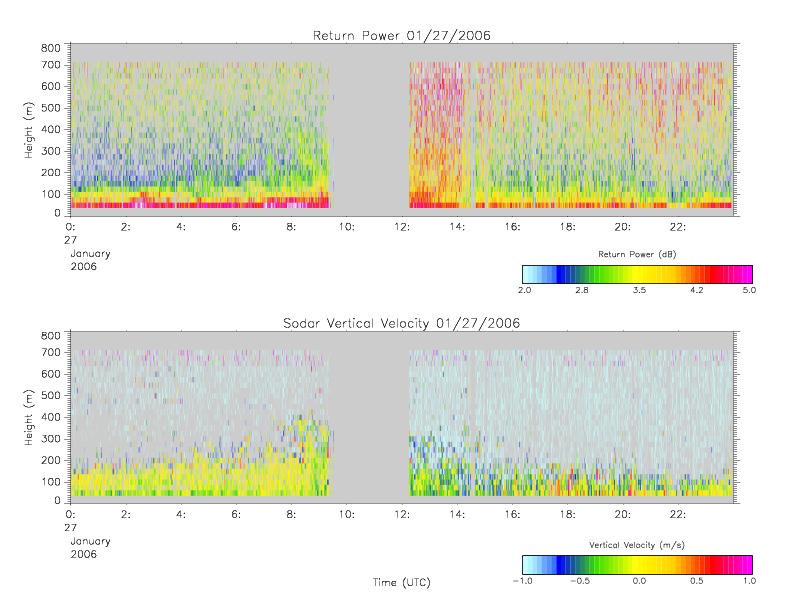Click 12: time tick under Vertical Velocity plot

402,514
